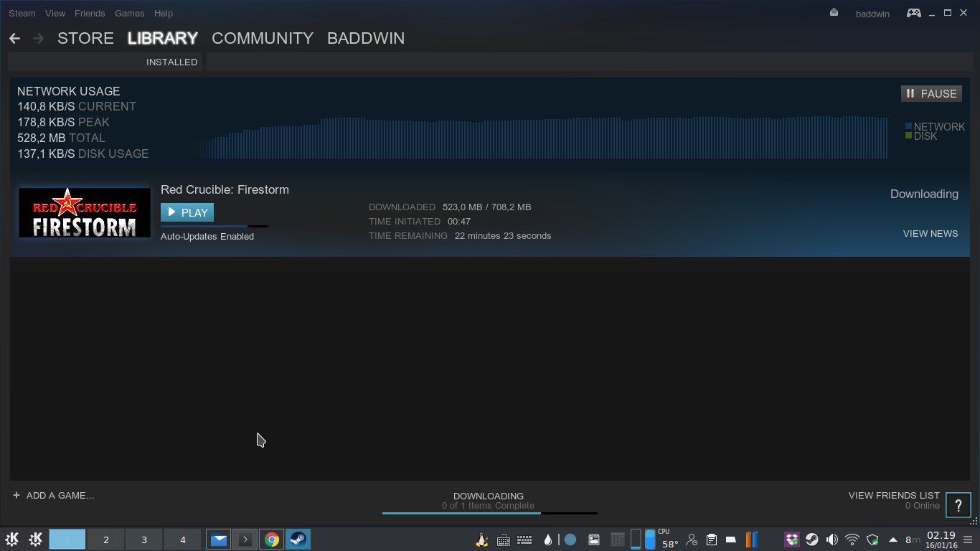The width and height of the screenshot is (980, 551).
Task: Click the DOWNLOADING status at bottom
Action: click(489, 496)
